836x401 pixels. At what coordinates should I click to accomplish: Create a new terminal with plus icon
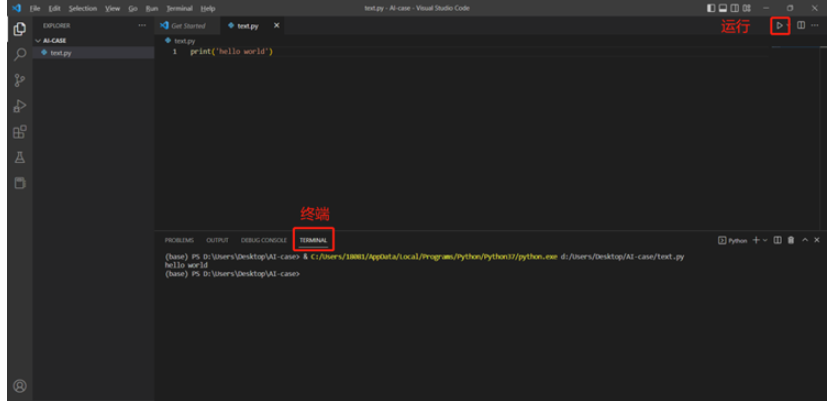coord(755,240)
